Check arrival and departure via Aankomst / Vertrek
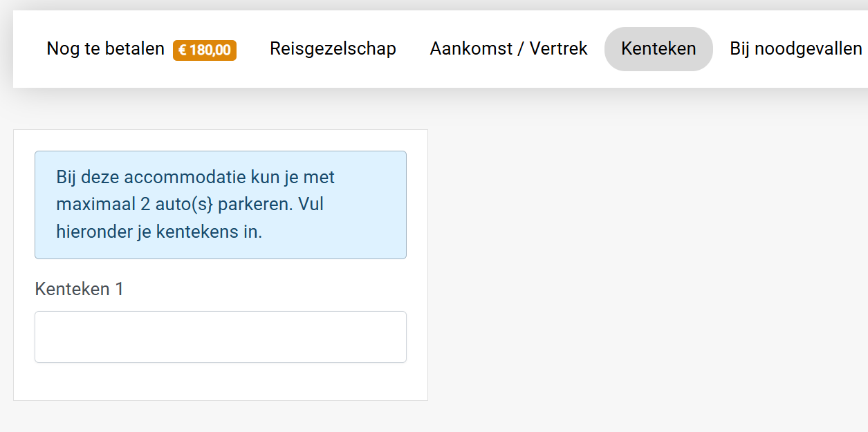The image size is (868, 432). click(x=508, y=49)
